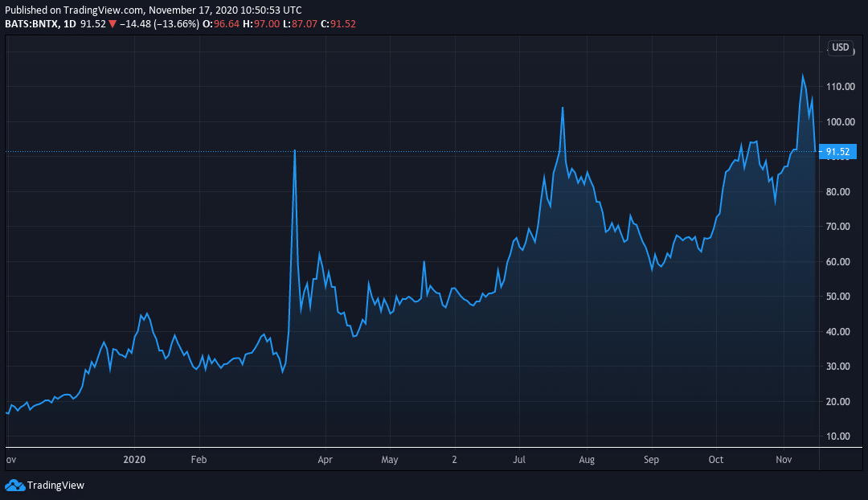Click the Feb label on the time axis

click(x=199, y=460)
